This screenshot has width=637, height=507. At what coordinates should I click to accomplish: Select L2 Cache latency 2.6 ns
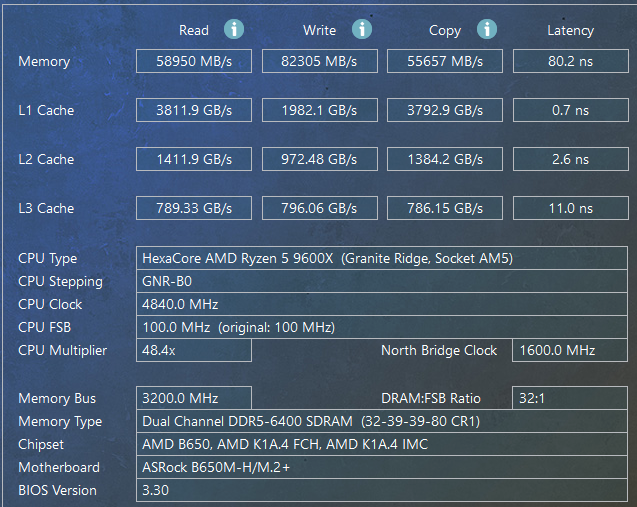click(571, 159)
